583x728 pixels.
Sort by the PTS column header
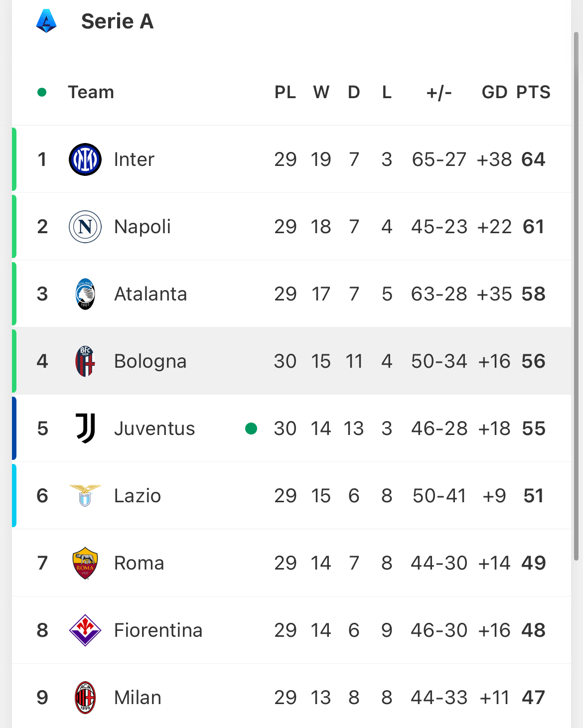pos(533,92)
